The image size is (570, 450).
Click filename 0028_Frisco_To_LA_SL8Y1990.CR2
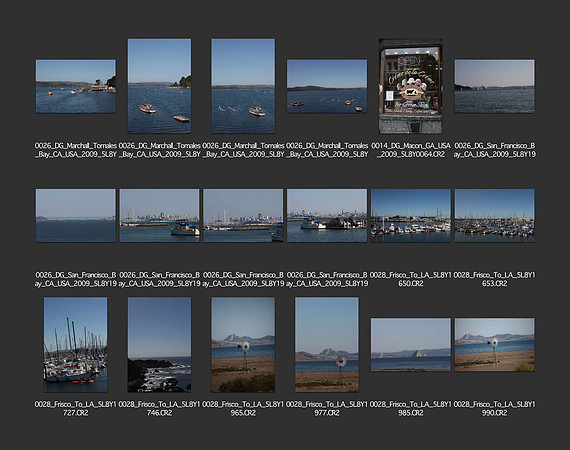point(494,408)
